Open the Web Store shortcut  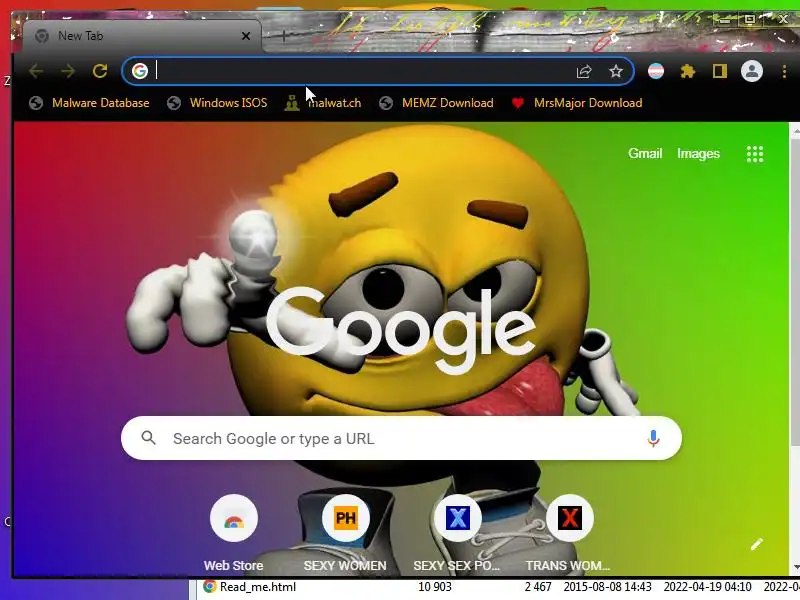tap(234, 533)
